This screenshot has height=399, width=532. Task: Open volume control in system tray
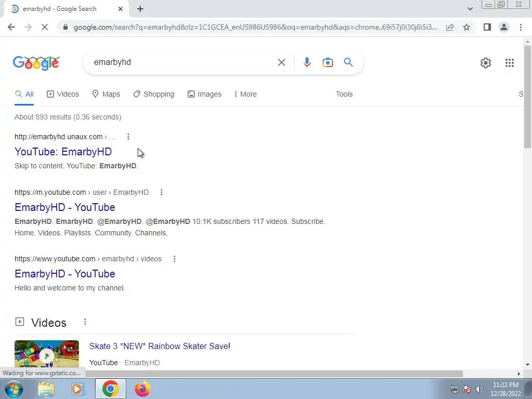click(x=480, y=389)
